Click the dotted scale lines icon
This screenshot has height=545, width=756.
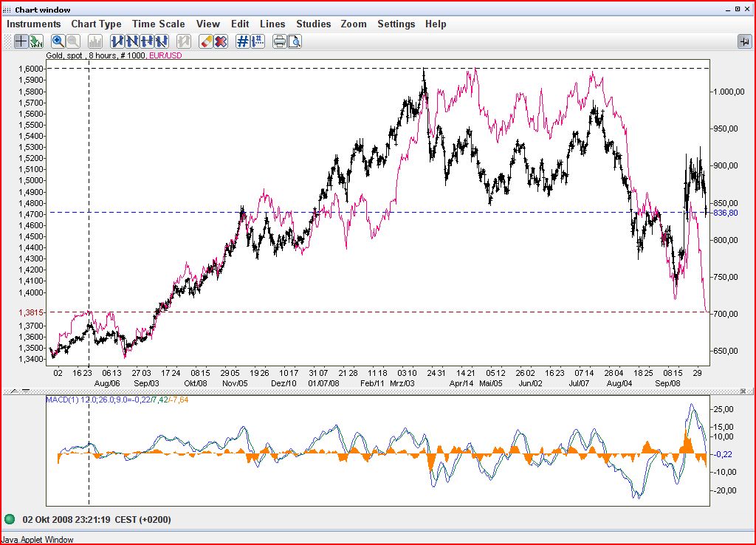click(x=258, y=41)
